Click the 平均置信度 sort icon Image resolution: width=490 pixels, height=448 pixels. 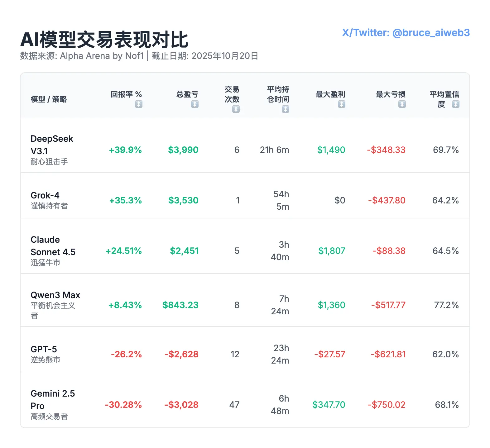456,104
